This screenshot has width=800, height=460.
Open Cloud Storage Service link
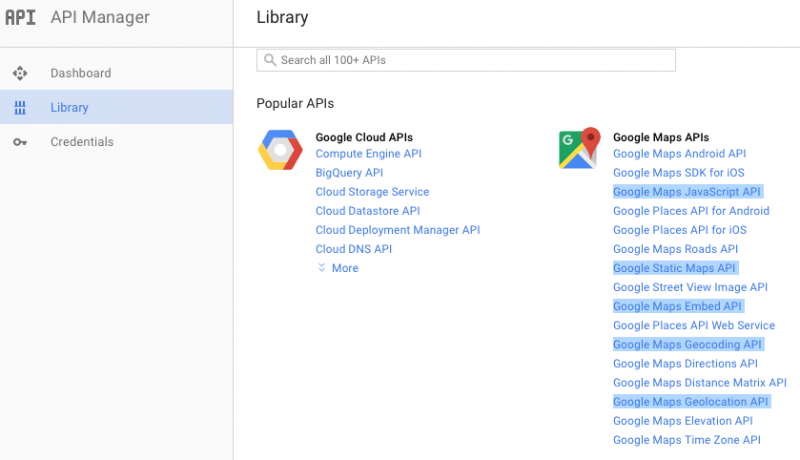(x=372, y=192)
